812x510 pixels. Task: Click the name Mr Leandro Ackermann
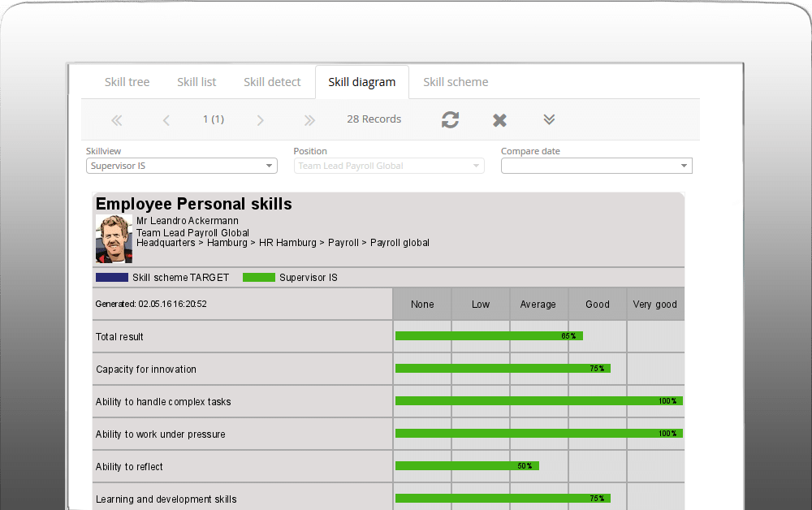188,221
